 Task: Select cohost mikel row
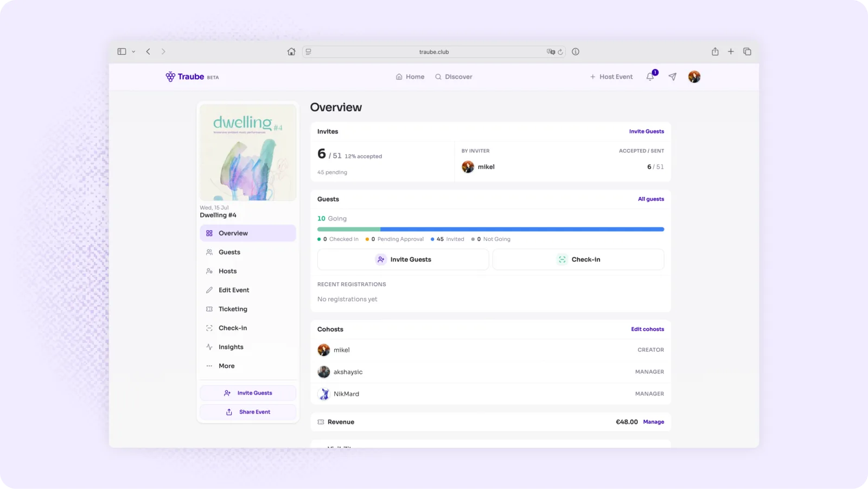490,350
